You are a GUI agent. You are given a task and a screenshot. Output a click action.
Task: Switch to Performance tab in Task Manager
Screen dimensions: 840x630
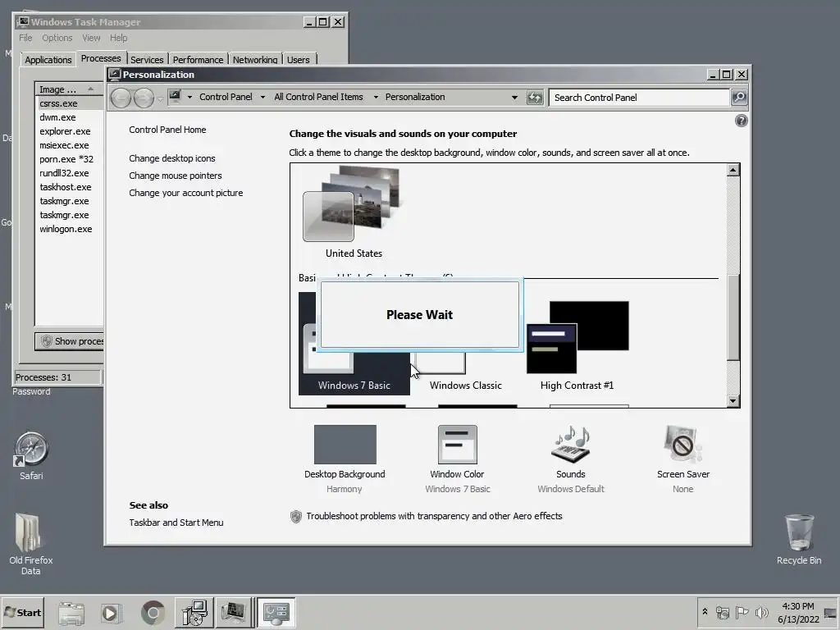pyautogui.click(x=198, y=59)
